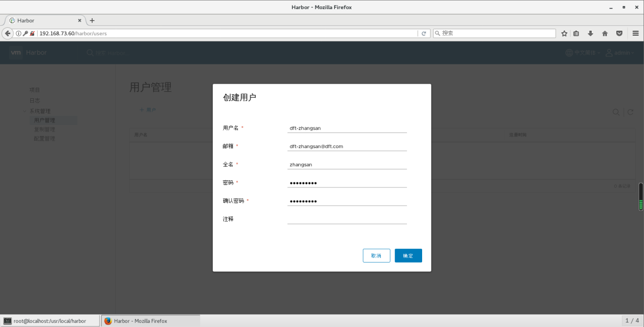Click the 确定 button to create the user

(408, 255)
